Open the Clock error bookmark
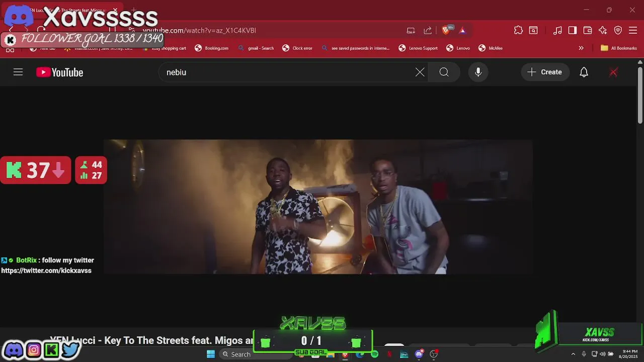Screen dimensions: 644x362 click(x=297, y=48)
